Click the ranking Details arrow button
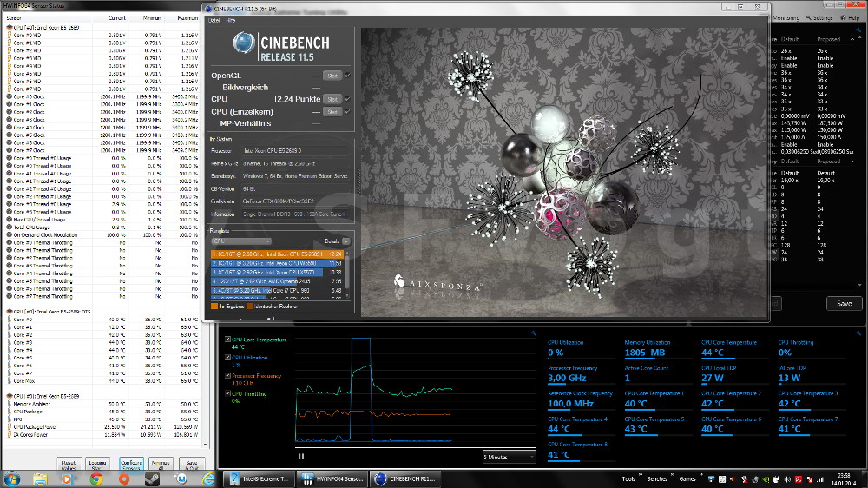Screen dimensions: 868x488 346,241
